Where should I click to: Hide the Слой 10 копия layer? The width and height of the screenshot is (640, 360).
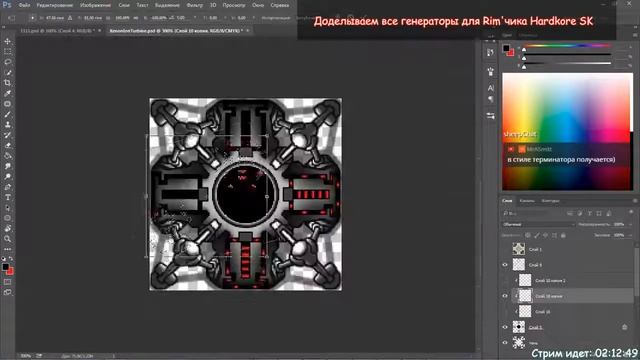(x=505, y=296)
